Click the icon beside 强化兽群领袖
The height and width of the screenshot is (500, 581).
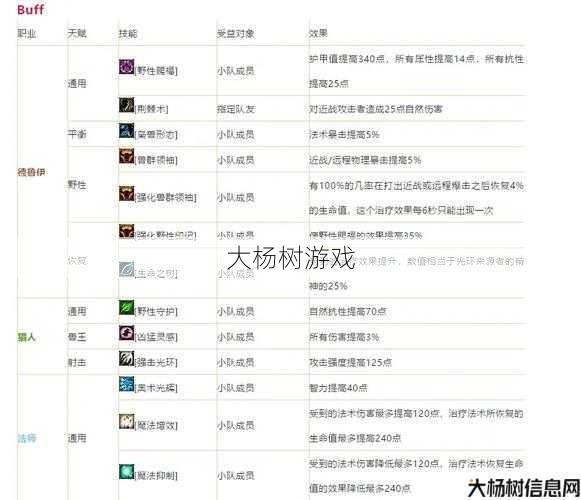[x=126, y=194]
